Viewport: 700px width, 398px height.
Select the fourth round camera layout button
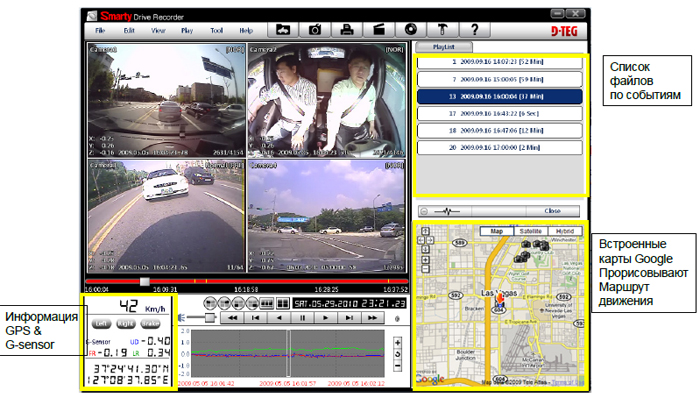click(253, 303)
